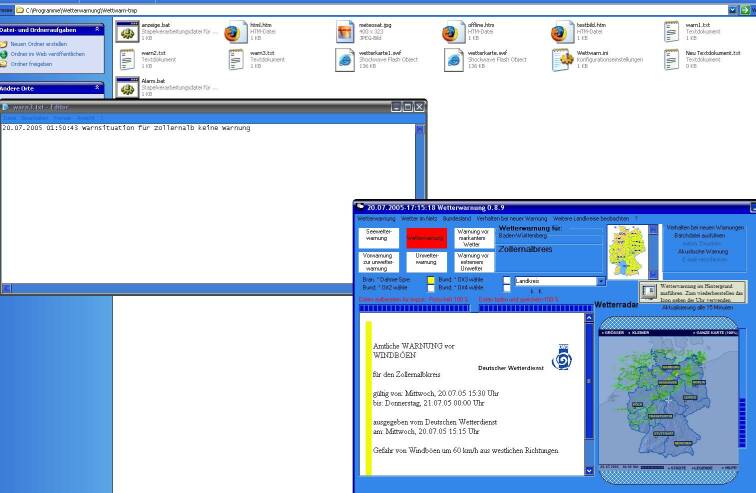
Task: Open the meteosat.jpg image file
Action: tap(343, 32)
